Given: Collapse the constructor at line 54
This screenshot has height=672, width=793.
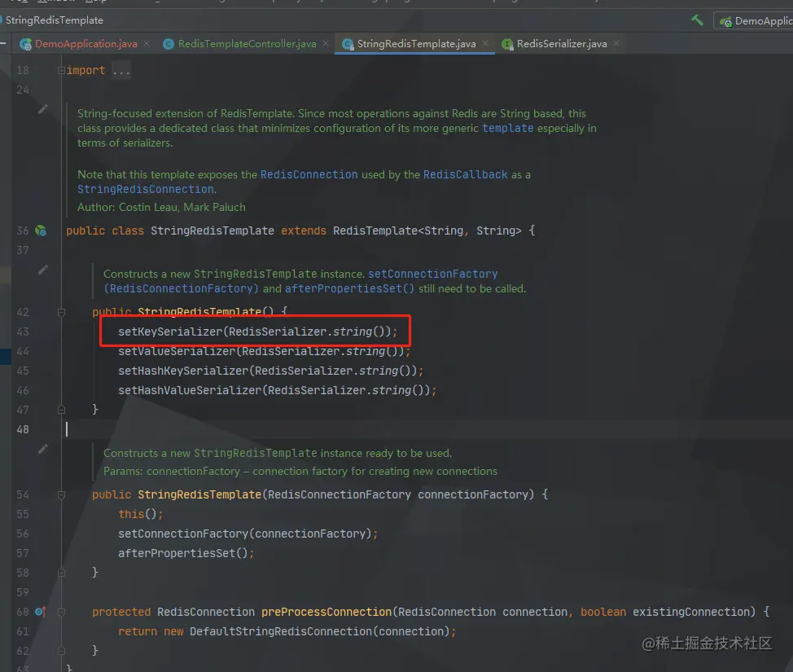Looking at the screenshot, I should 61,495.
